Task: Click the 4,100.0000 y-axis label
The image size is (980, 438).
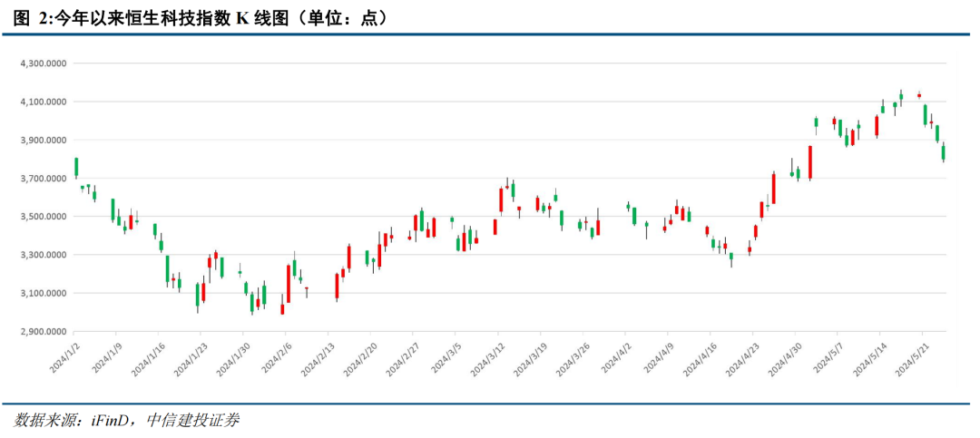Action: point(45,102)
